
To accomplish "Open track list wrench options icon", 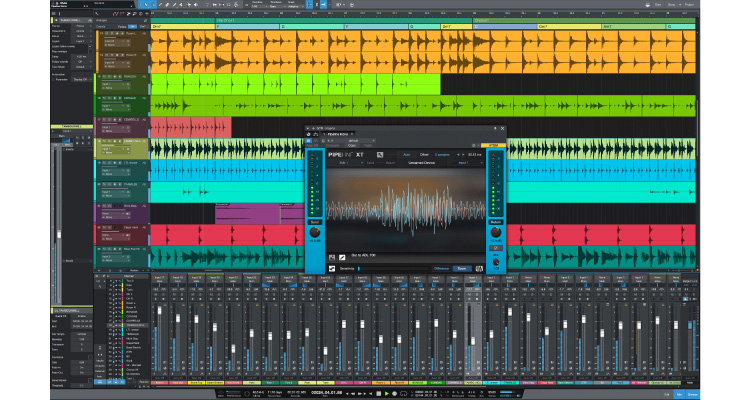I will pos(97,13).
